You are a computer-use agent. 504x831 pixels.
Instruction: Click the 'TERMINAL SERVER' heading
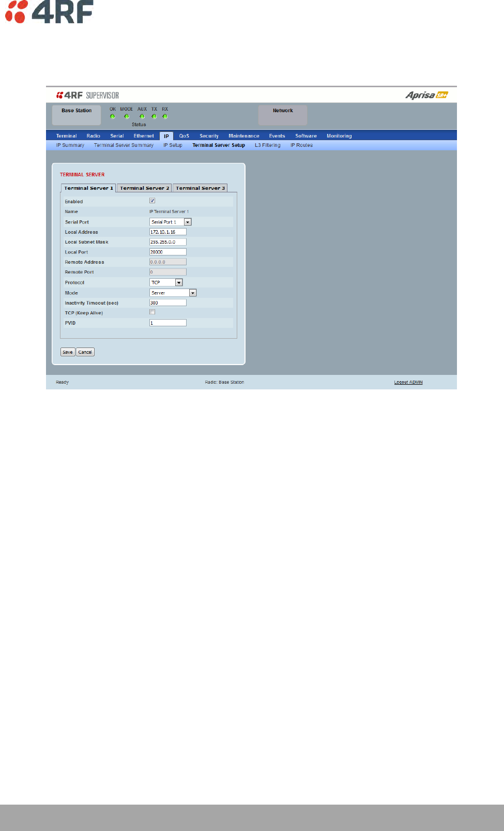tap(82, 175)
